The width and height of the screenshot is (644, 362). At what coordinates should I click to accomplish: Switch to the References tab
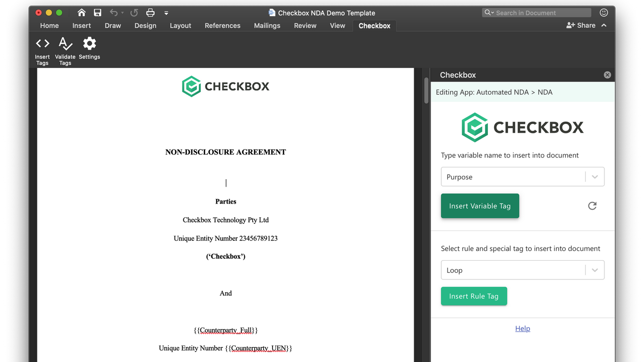point(223,25)
